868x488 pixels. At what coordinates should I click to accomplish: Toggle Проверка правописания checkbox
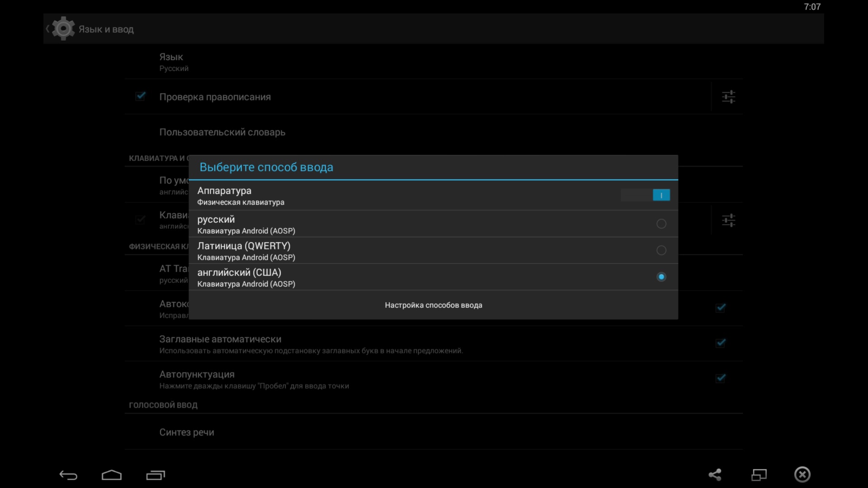tap(141, 96)
